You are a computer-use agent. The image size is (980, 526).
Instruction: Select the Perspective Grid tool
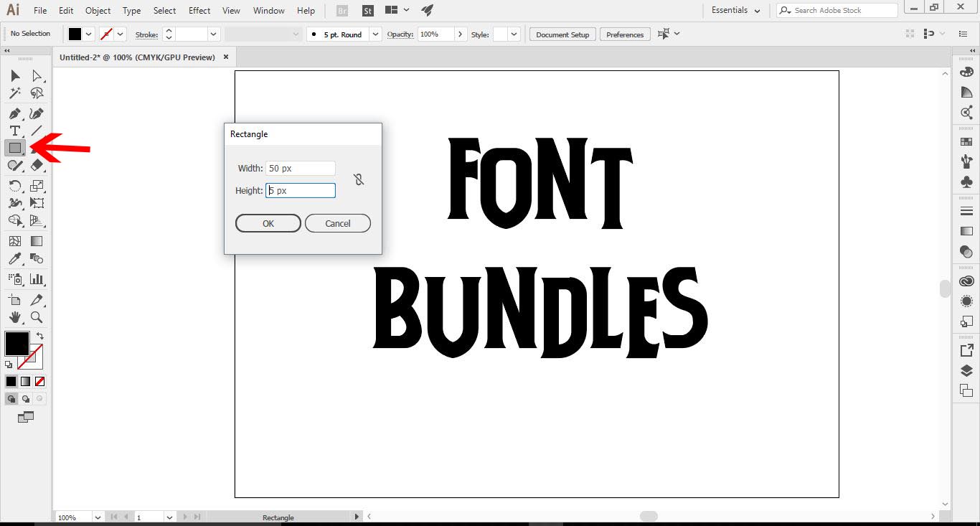pyautogui.click(x=37, y=220)
